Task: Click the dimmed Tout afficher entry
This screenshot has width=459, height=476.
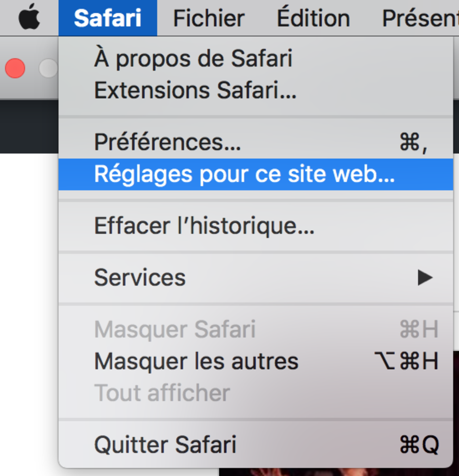Action: point(163,392)
